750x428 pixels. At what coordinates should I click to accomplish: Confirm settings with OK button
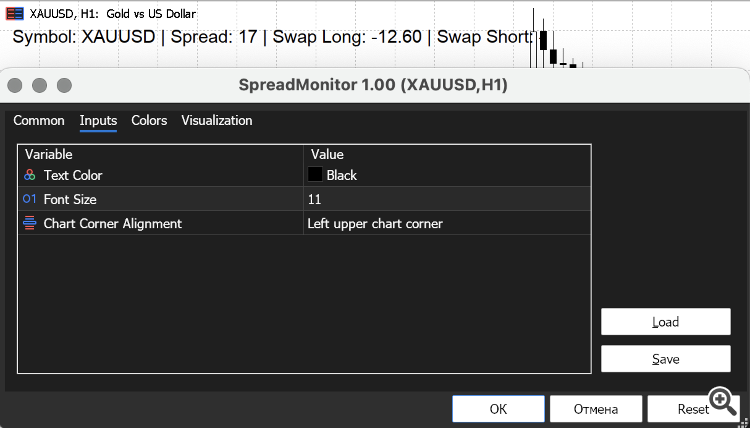pos(498,409)
